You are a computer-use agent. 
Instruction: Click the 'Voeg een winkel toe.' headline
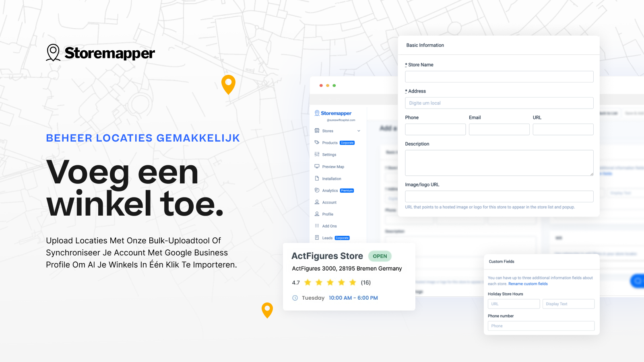[x=135, y=188]
